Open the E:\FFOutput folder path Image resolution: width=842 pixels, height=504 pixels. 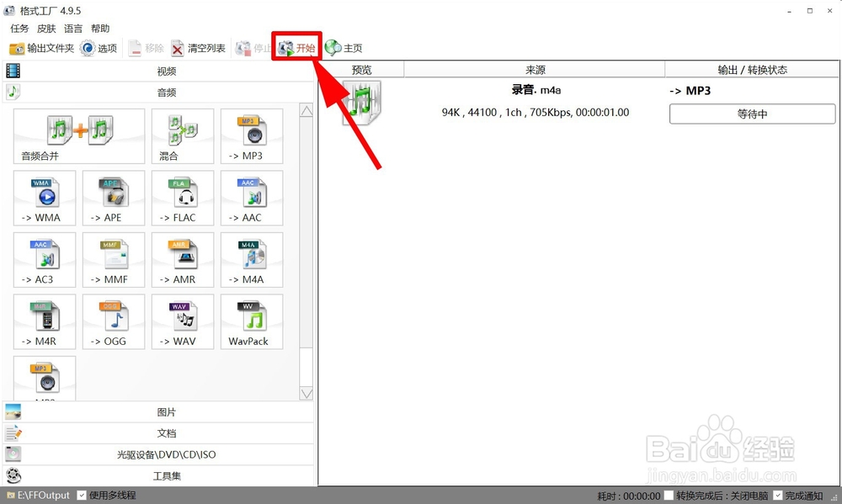pyautogui.click(x=38, y=496)
